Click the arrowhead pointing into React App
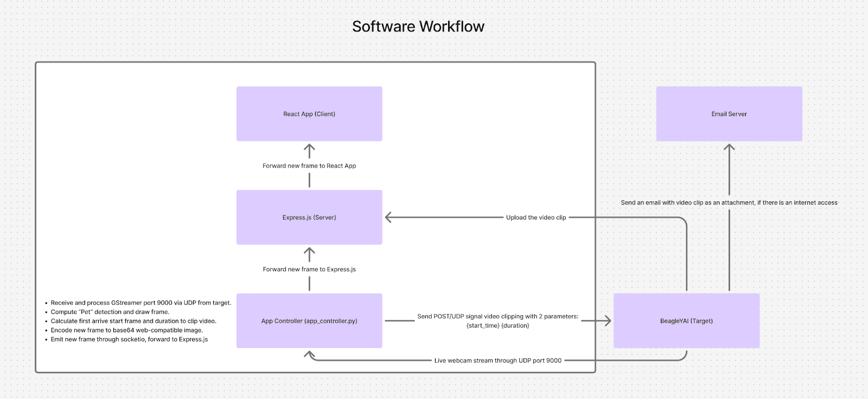The width and height of the screenshot is (868, 399). (309, 148)
